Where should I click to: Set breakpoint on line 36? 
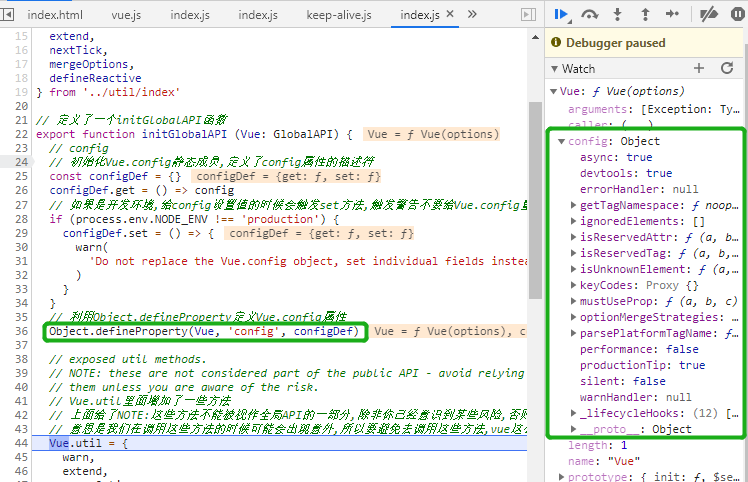coord(21,331)
